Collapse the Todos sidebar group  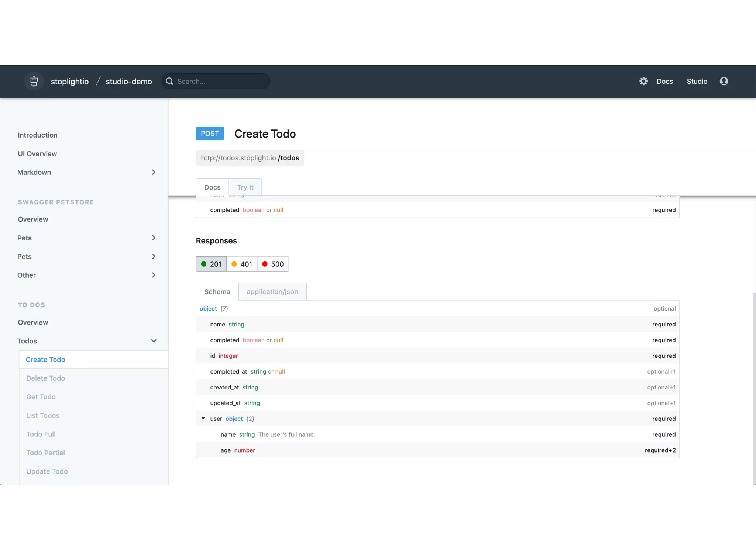[154, 341]
